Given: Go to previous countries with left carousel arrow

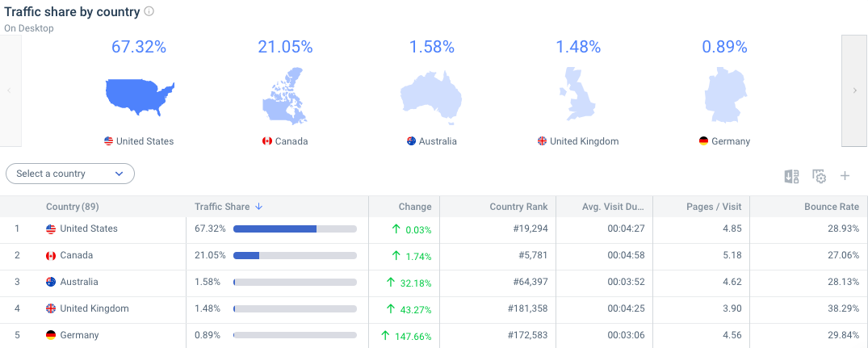Looking at the screenshot, I should pos(10,90).
